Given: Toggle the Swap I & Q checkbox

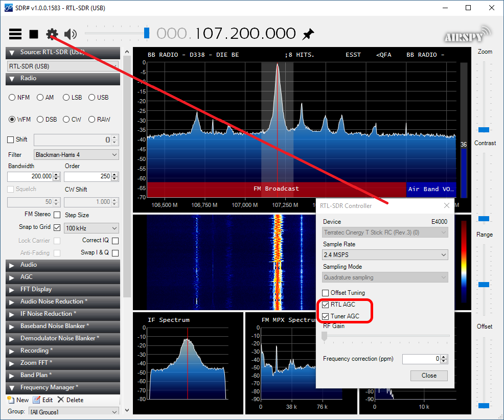Looking at the screenshot, I should 116,253.
